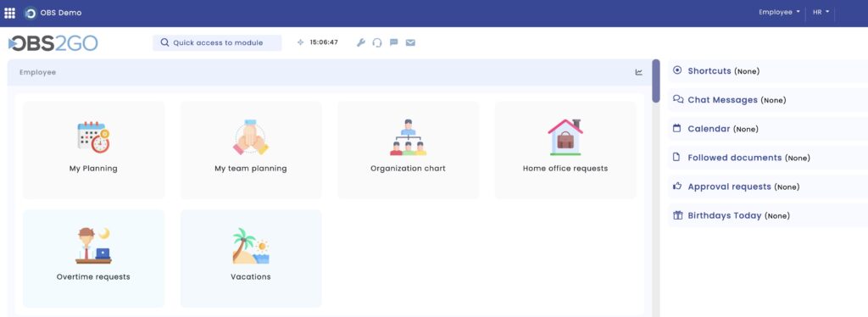This screenshot has width=868, height=317.
Task: Click the 15:06:47 clock text
Action: 324,42
